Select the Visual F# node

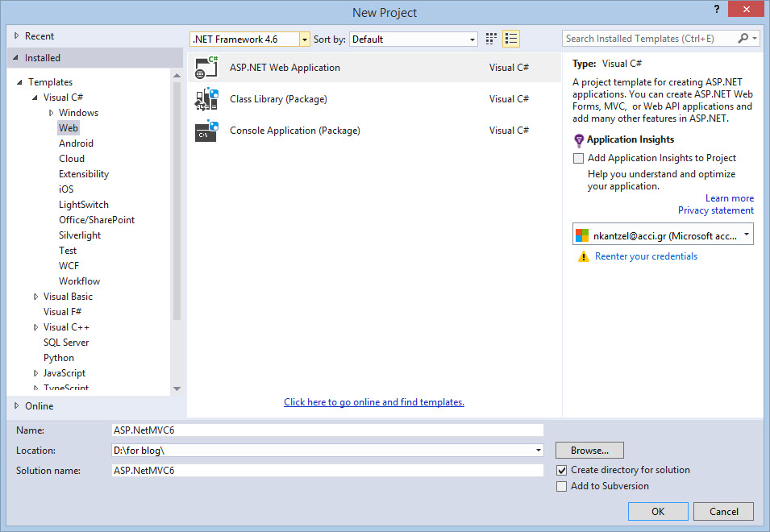point(62,312)
